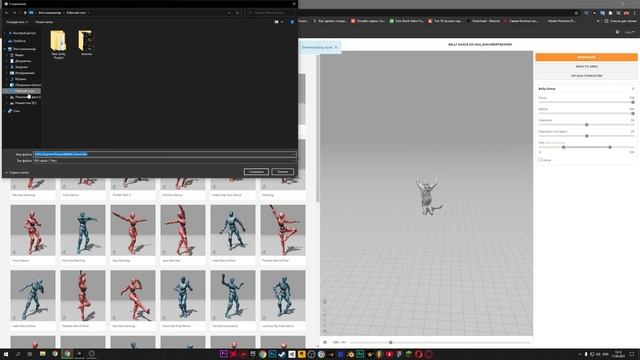This screenshot has width=640, height=360.
Task: Select the Wave Hip Hop Dance thumbnail
Action: [183, 296]
